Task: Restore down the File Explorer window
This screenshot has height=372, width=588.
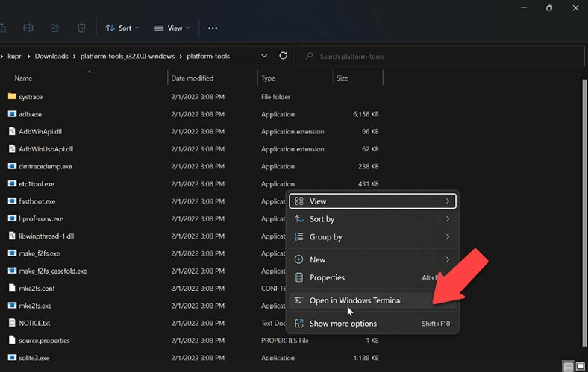Action: [x=549, y=8]
